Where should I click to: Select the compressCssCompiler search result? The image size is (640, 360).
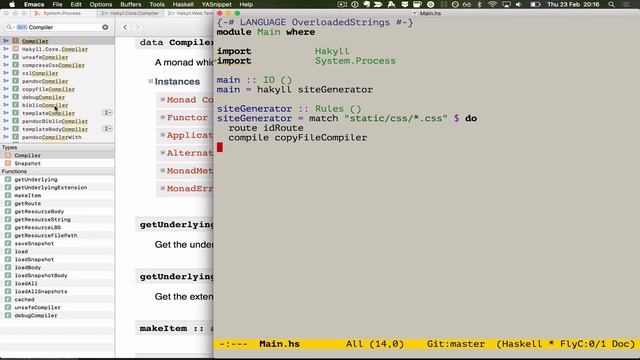[x=57, y=65]
